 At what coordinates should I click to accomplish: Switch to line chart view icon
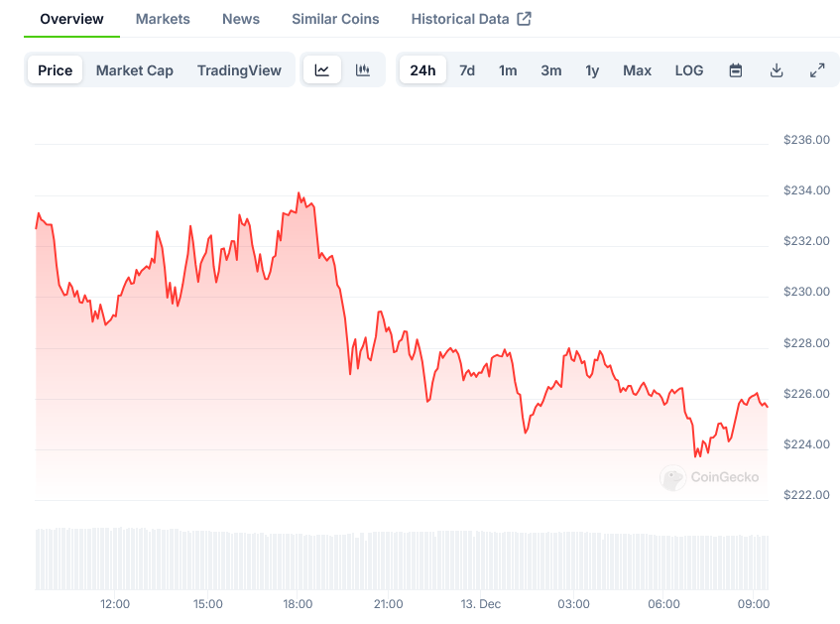click(322, 70)
